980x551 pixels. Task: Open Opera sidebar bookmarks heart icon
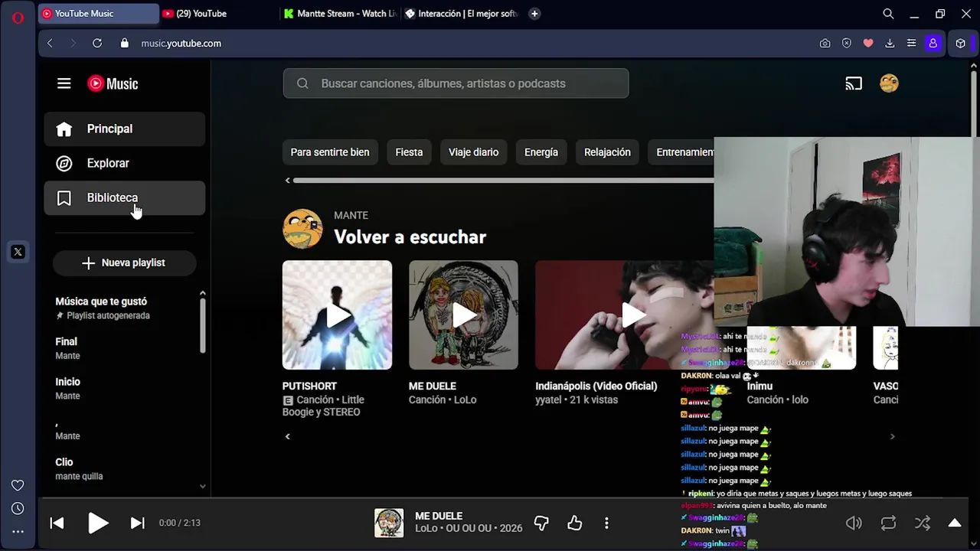point(18,485)
